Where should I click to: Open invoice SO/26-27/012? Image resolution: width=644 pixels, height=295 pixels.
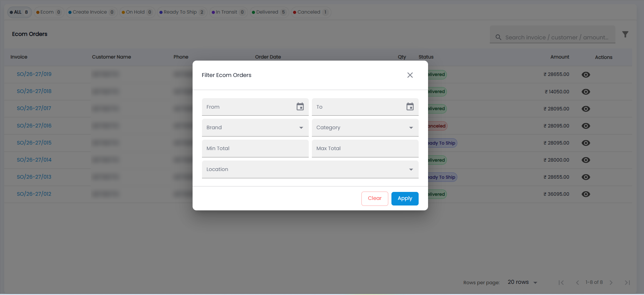tap(34, 194)
